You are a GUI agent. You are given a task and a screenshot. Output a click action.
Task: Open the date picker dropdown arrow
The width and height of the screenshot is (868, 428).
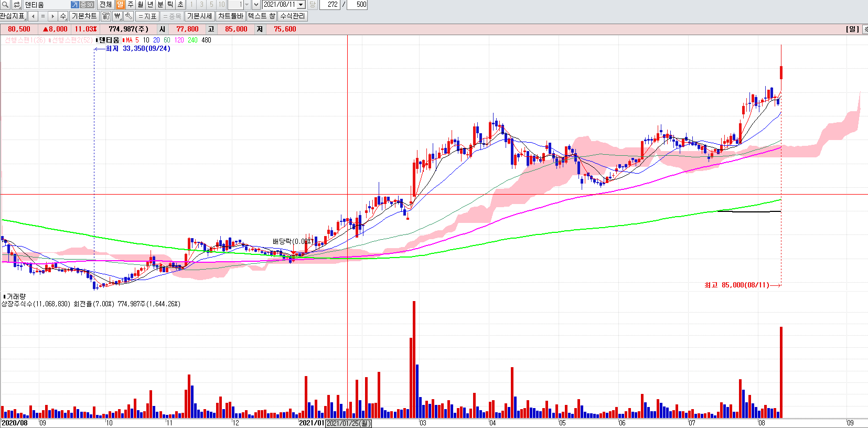click(x=301, y=5)
